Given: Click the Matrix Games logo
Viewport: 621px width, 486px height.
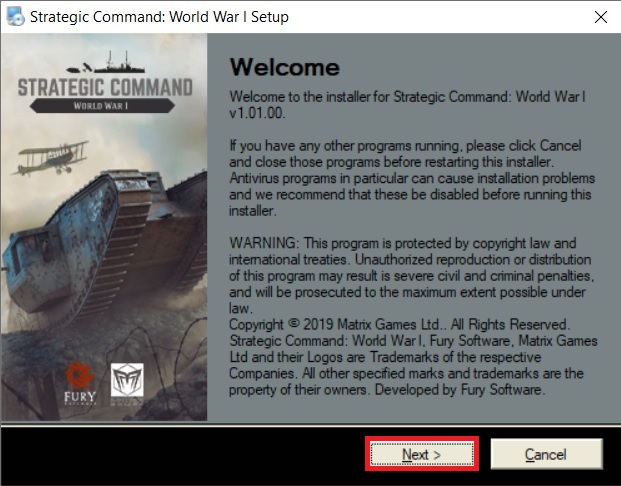Looking at the screenshot, I should pos(127,382).
